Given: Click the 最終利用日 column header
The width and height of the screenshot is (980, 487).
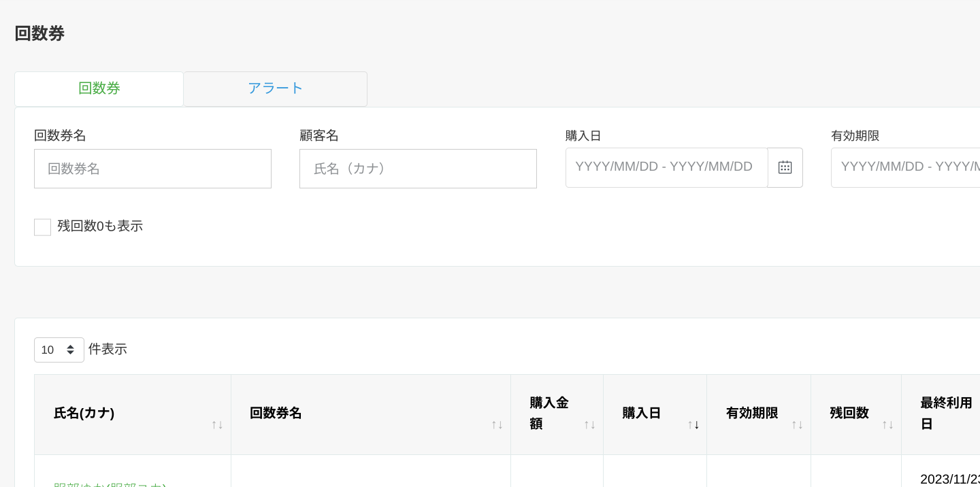Looking at the screenshot, I should [947, 414].
